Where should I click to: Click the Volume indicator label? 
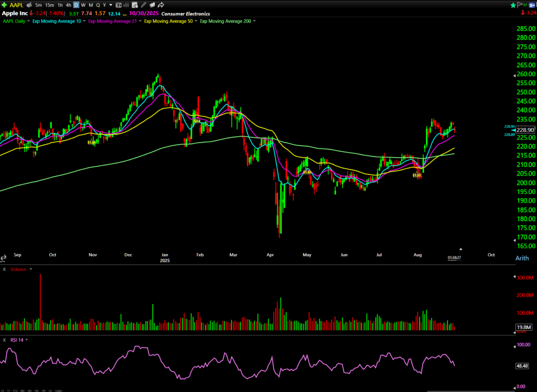pyautogui.click(x=18, y=269)
